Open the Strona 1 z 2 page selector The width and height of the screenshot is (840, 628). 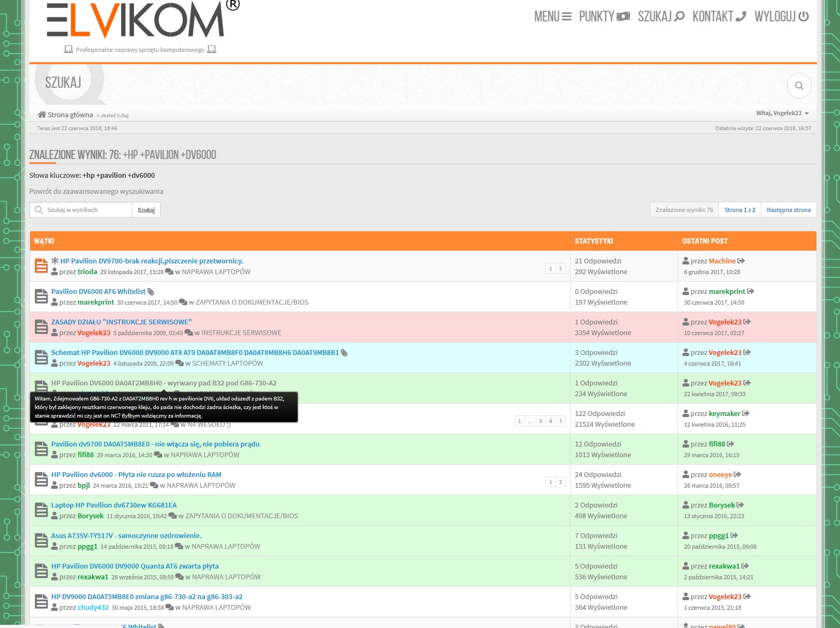tap(740, 210)
